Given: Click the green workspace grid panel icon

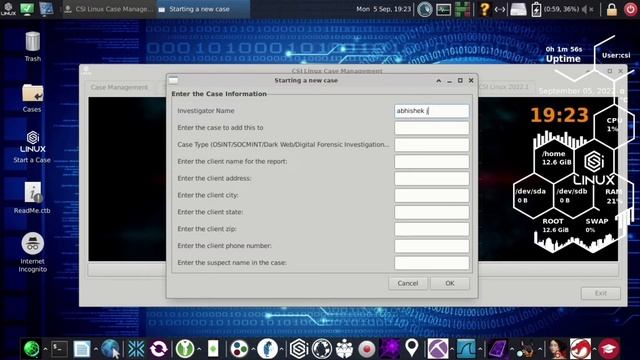Looking at the screenshot, I should pyautogui.click(x=462, y=9).
